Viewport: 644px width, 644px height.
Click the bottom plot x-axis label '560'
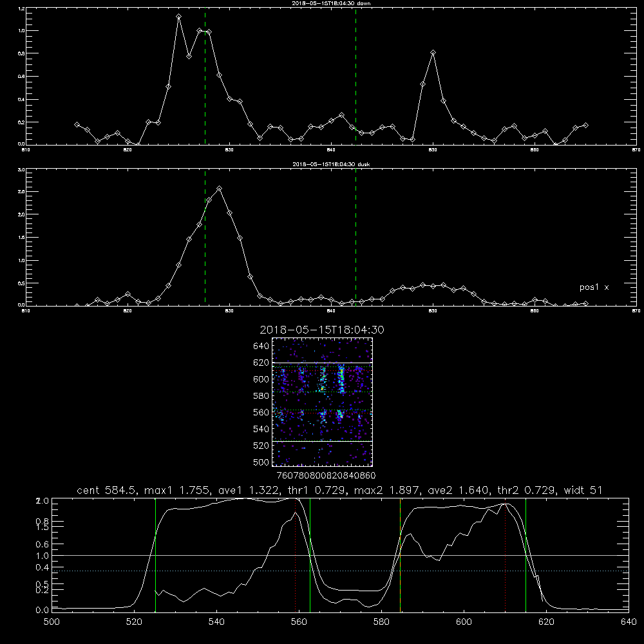coord(299,622)
